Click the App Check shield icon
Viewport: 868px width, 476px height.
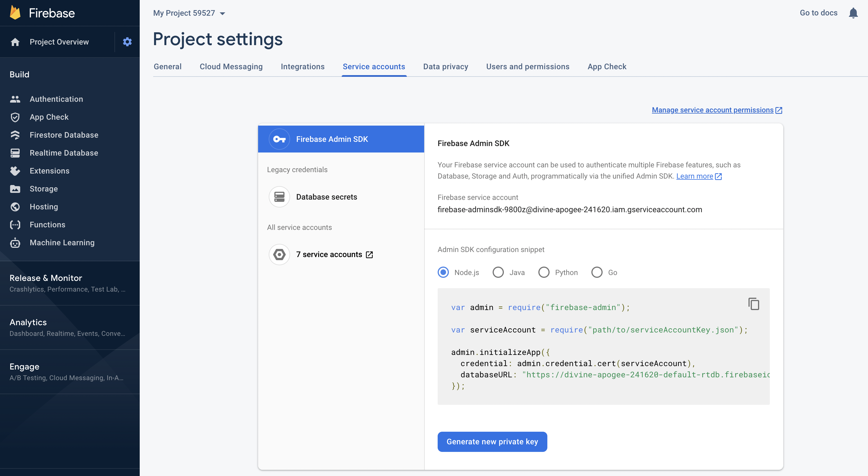pyautogui.click(x=15, y=117)
